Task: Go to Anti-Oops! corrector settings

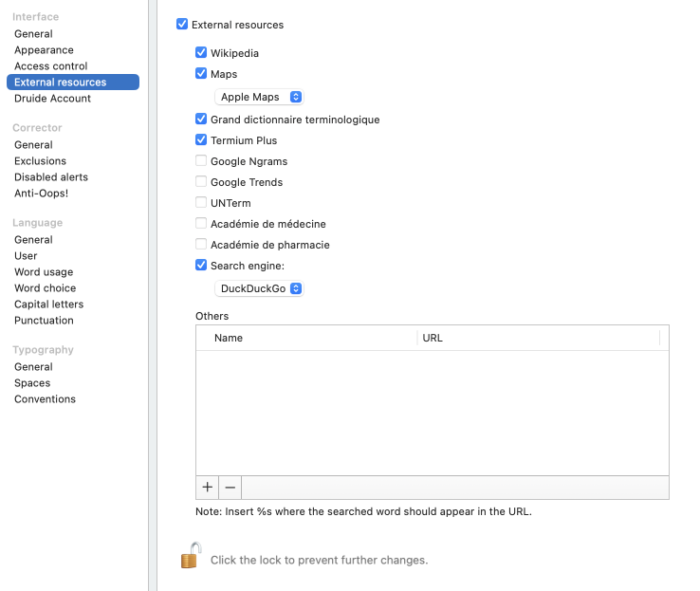Action: [x=41, y=194]
